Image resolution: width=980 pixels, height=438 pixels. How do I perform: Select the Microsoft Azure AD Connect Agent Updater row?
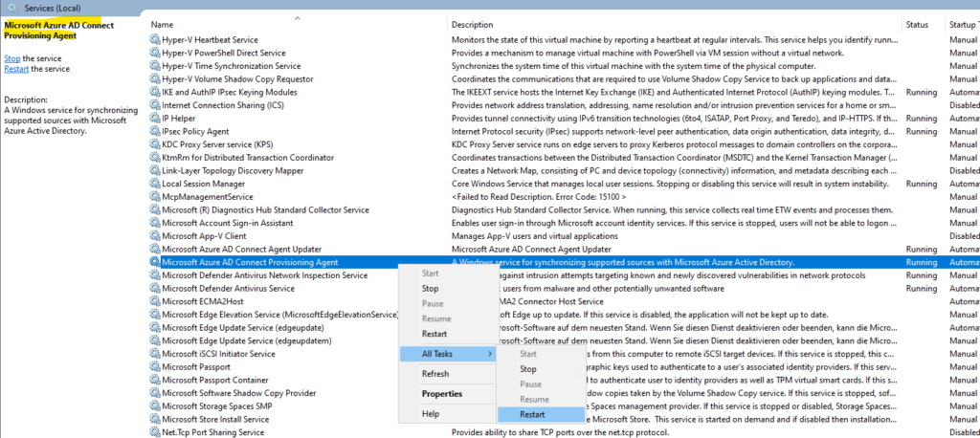point(564,250)
